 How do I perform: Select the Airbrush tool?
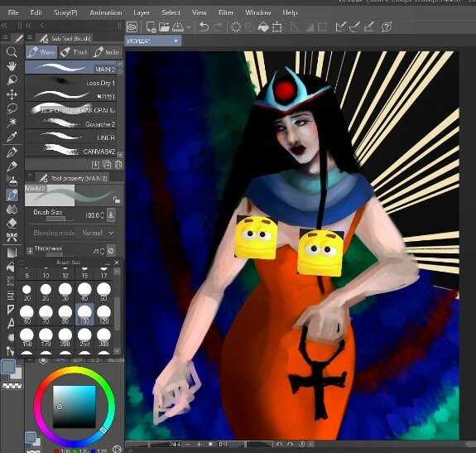coord(12,181)
